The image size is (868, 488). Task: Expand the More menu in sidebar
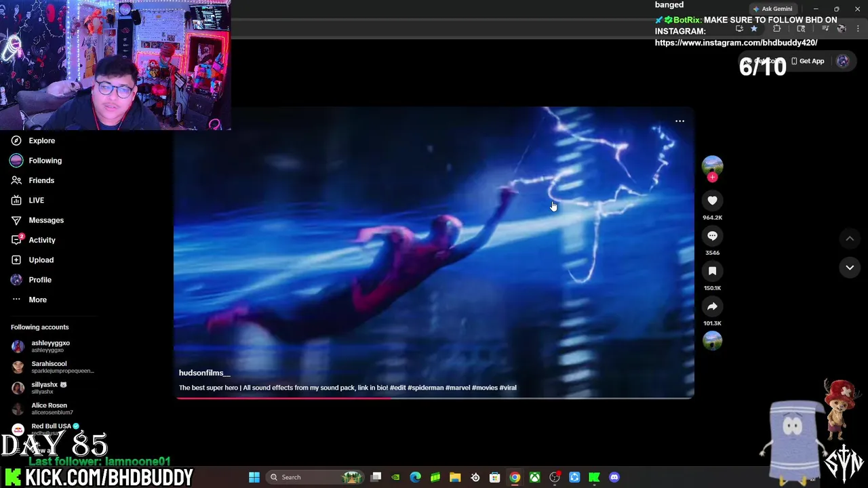pyautogui.click(x=29, y=300)
